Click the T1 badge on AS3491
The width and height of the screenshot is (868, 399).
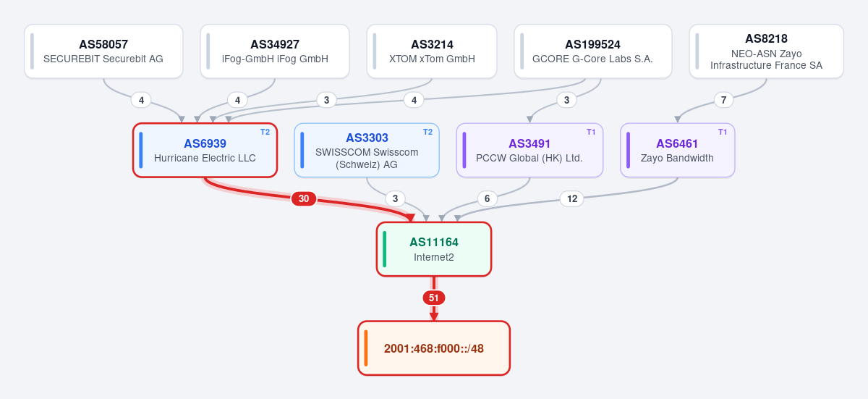(x=591, y=132)
